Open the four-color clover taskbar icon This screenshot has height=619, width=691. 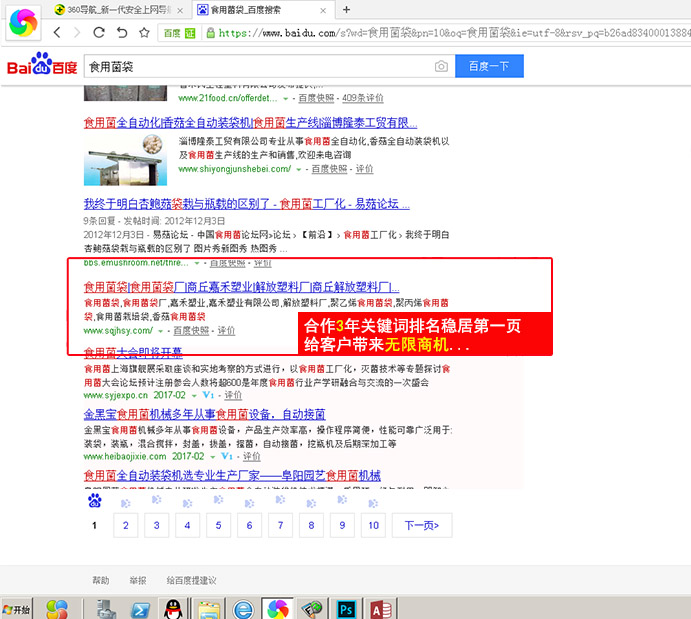57,610
